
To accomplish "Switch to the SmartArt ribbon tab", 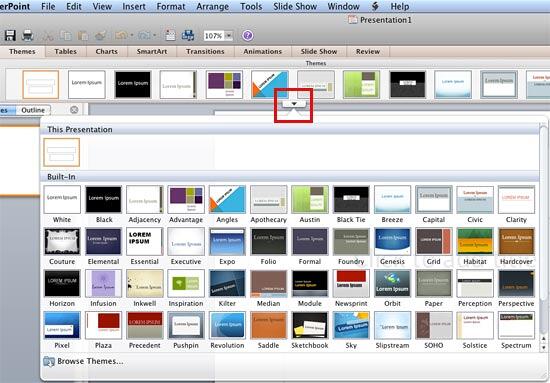I will coord(152,52).
